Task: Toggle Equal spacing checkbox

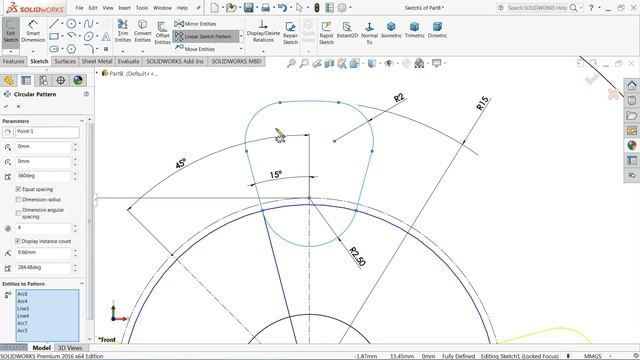Action: (x=18, y=189)
